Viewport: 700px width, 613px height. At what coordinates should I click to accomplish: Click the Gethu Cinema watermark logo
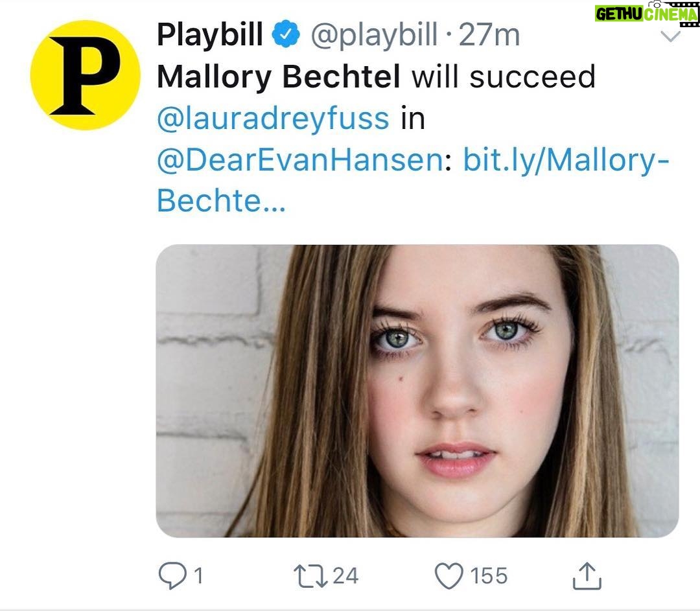(x=646, y=13)
